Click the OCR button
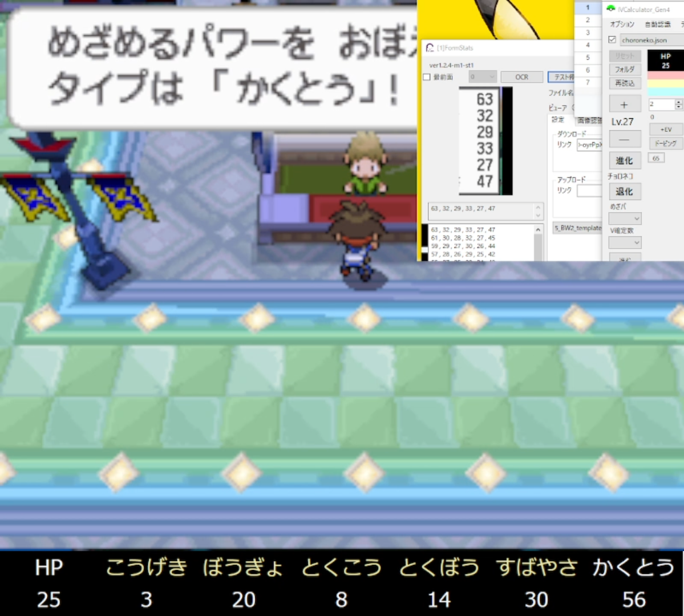684x616 pixels. tap(522, 77)
